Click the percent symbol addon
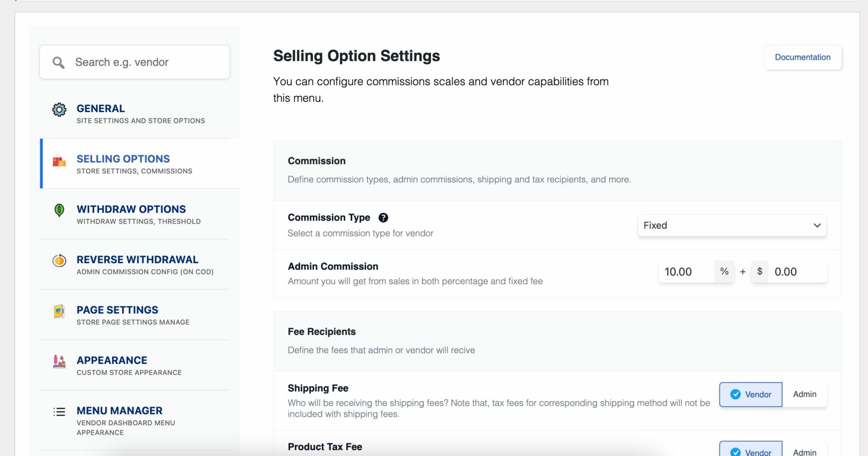The width and height of the screenshot is (868, 456). 724,272
